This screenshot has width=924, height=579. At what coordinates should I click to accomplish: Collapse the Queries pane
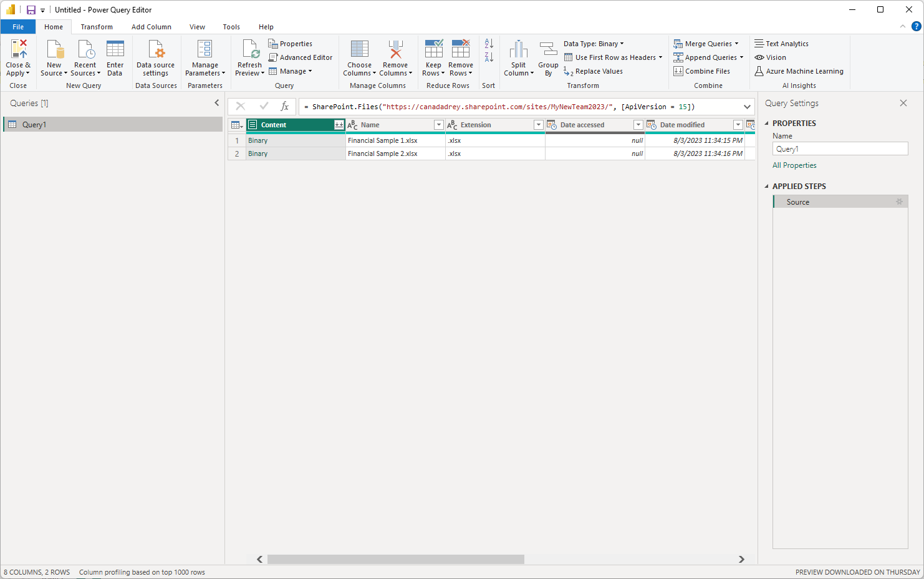coord(216,103)
